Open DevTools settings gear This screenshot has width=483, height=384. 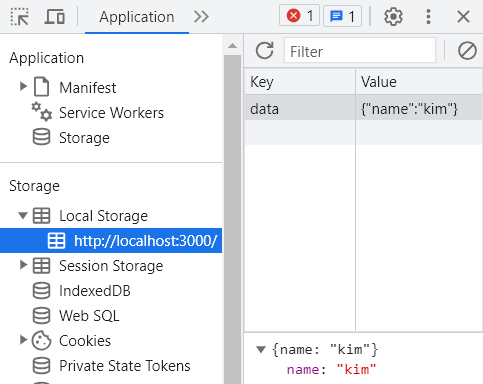(393, 16)
